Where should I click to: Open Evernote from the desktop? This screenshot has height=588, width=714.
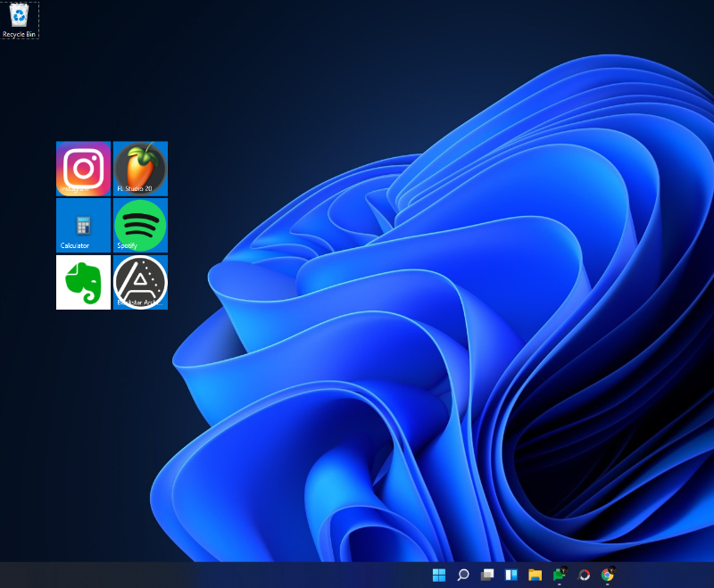[82, 279]
